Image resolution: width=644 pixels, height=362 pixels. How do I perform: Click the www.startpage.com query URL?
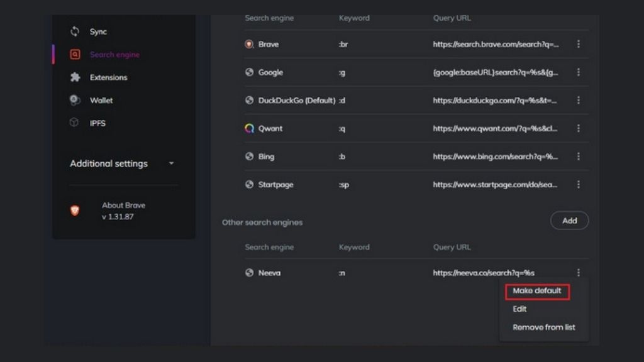coord(496,185)
